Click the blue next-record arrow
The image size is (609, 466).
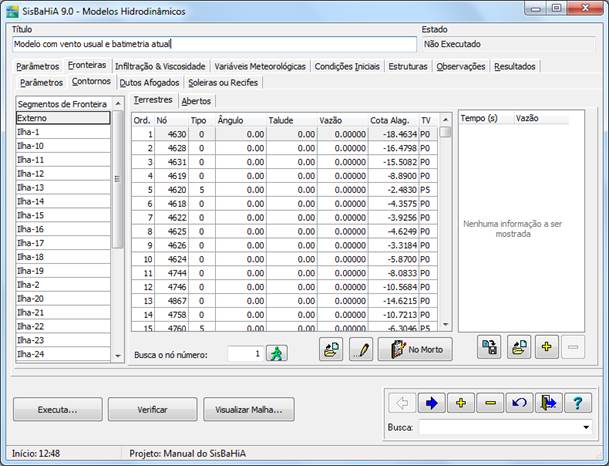pos(432,403)
